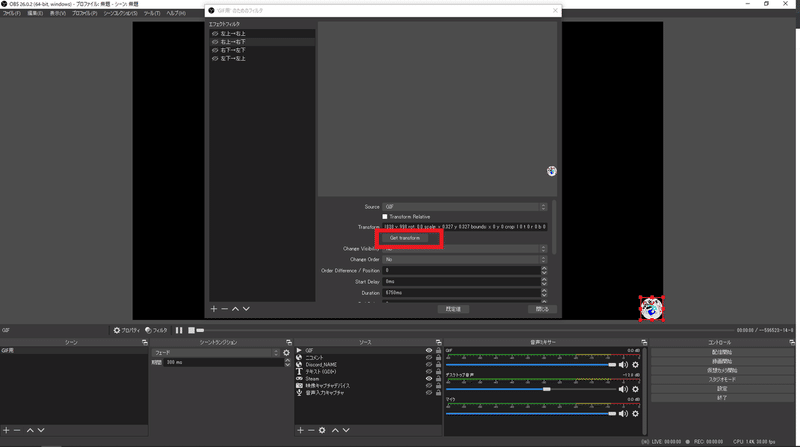
Task: Move source down in sources dock
Action: [346, 430]
